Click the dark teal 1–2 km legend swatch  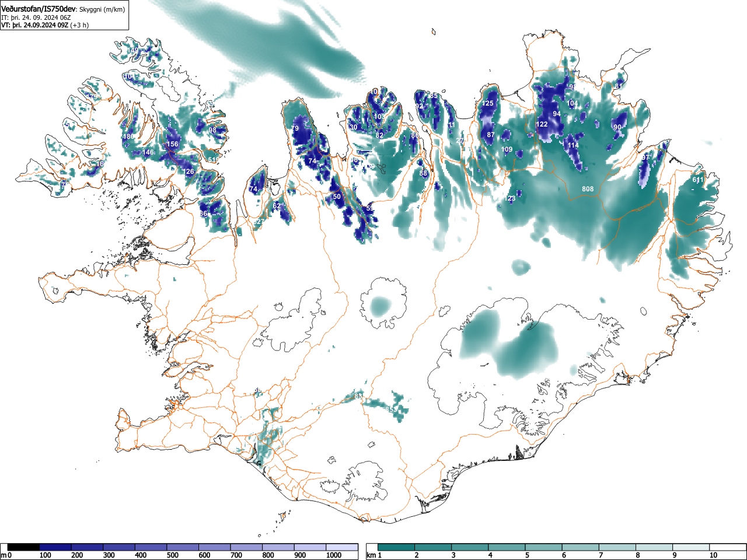396,547
